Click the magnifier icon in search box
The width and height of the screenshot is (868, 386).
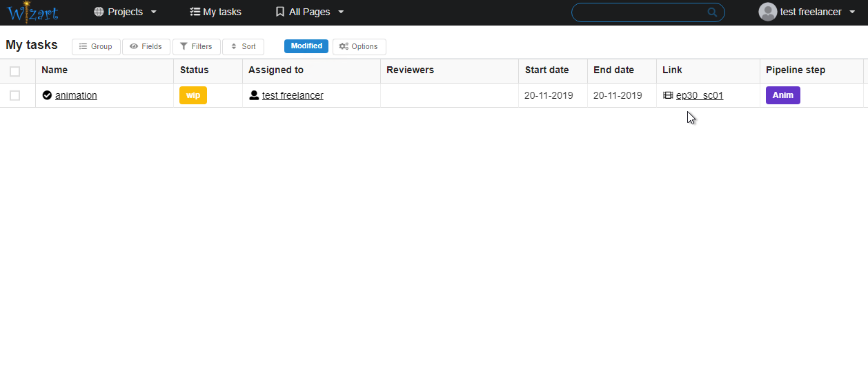coord(712,12)
